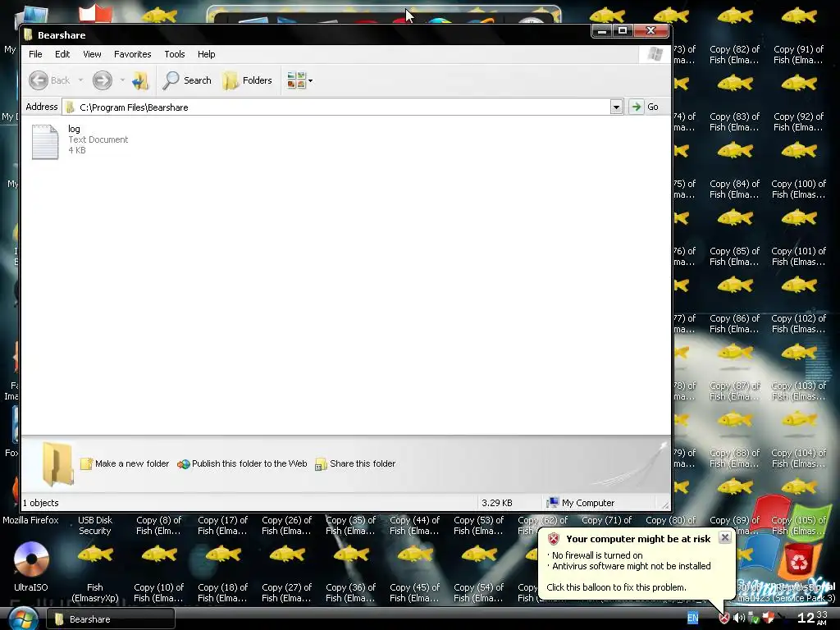Viewport: 840px width, 630px height.
Task: Click the address bar path field
Action: coord(336,107)
